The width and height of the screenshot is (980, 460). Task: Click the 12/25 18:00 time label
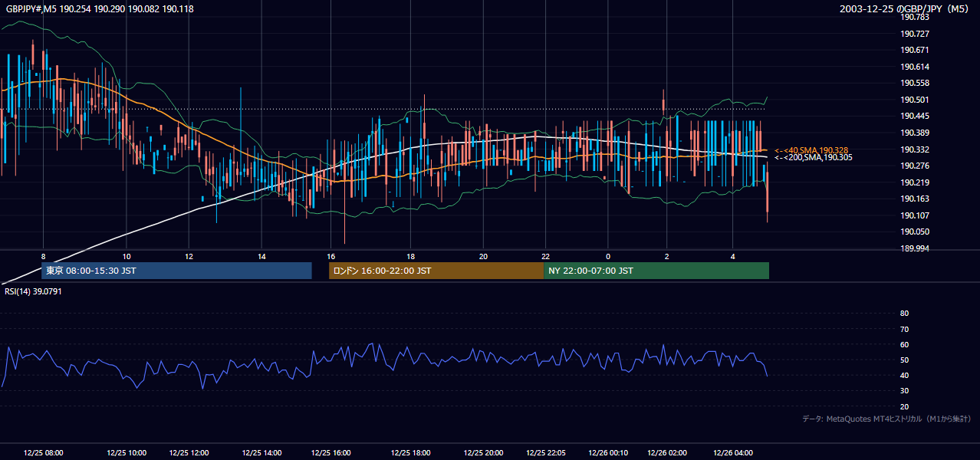[x=410, y=452]
